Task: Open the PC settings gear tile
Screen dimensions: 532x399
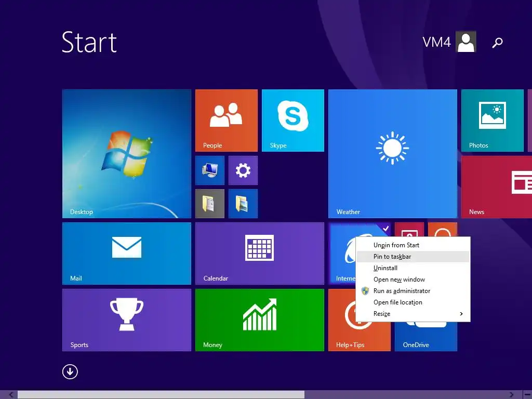Action: click(x=243, y=170)
